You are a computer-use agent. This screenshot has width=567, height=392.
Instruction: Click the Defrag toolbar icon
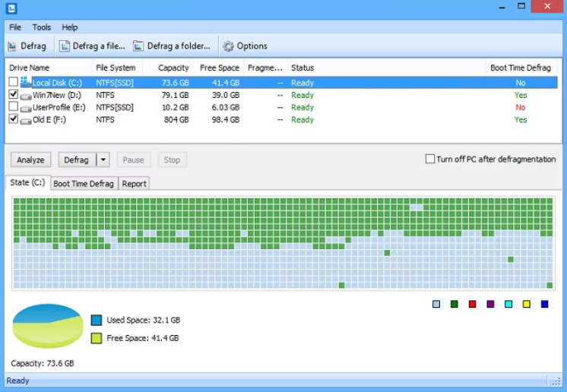pos(12,46)
